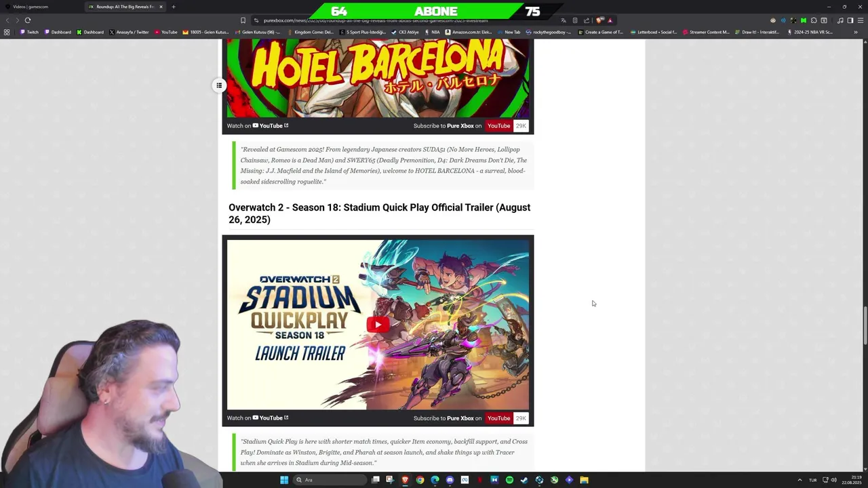This screenshot has height=488, width=868.
Task: Open File Explorer folder taskbar icon
Action: click(584, 480)
